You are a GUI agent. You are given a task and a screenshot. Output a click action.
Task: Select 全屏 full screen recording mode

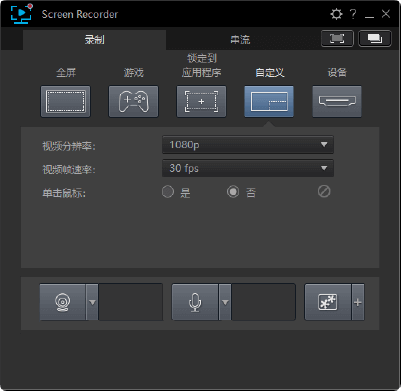[x=65, y=101]
